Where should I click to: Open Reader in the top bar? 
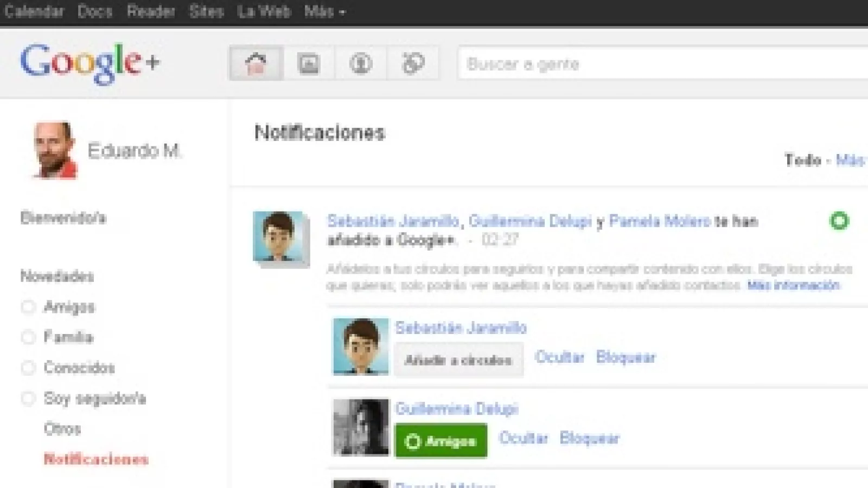151,11
